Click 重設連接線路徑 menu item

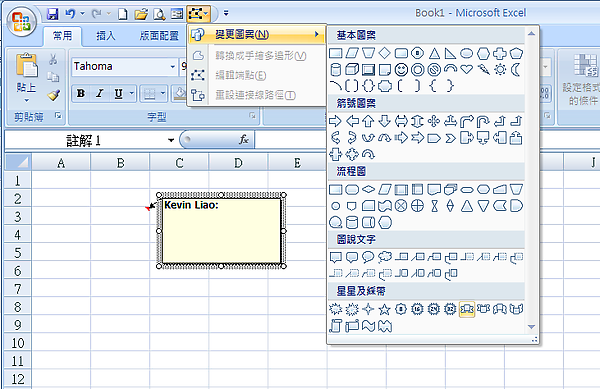point(256,95)
